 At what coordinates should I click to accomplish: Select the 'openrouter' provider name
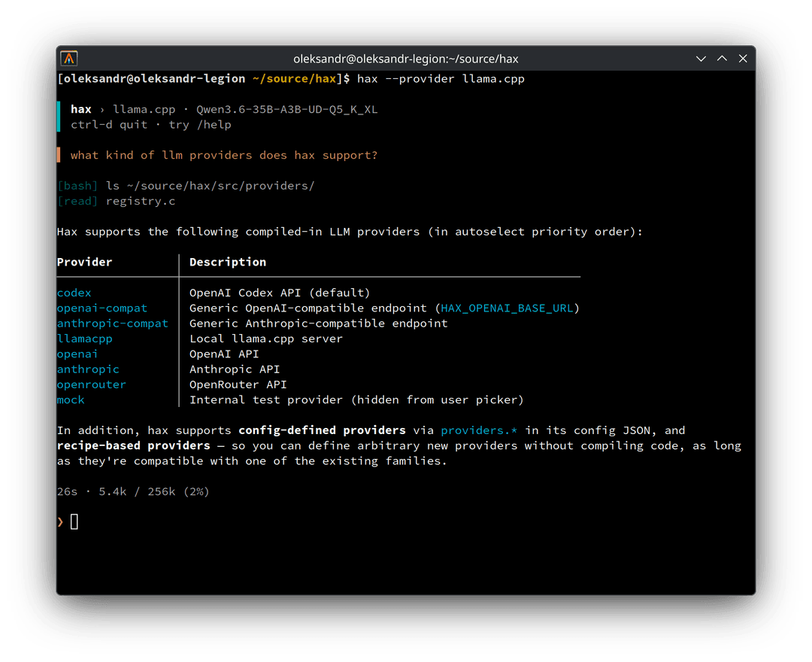(x=91, y=385)
